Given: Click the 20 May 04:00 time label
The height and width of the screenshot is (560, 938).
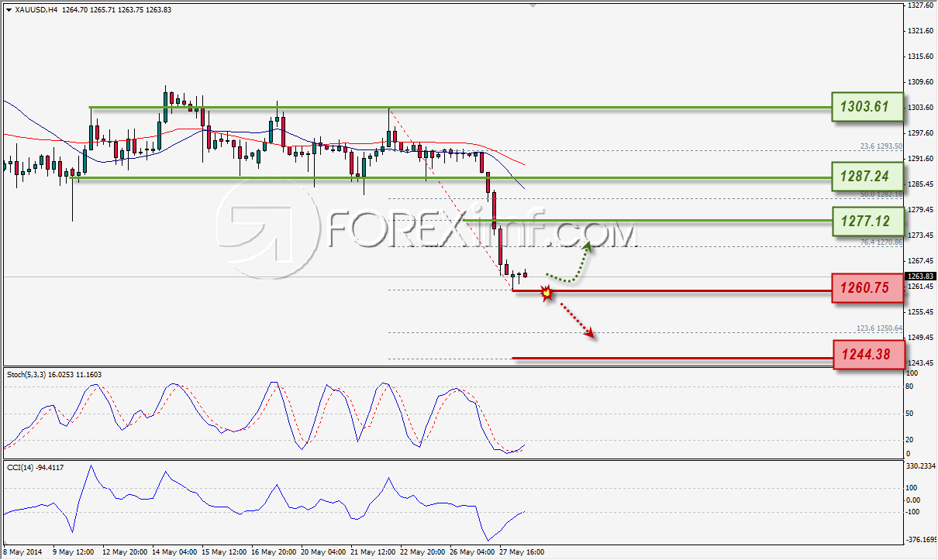Looking at the screenshot, I should (323, 552).
